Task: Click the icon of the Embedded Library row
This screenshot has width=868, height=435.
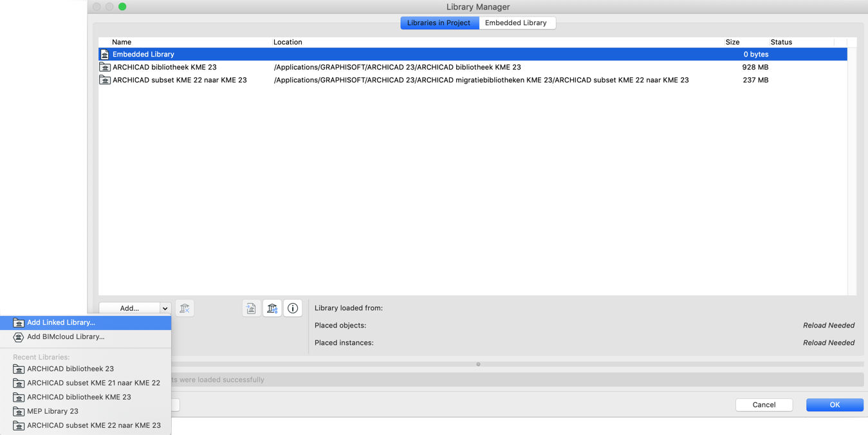Action: (x=105, y=55)
